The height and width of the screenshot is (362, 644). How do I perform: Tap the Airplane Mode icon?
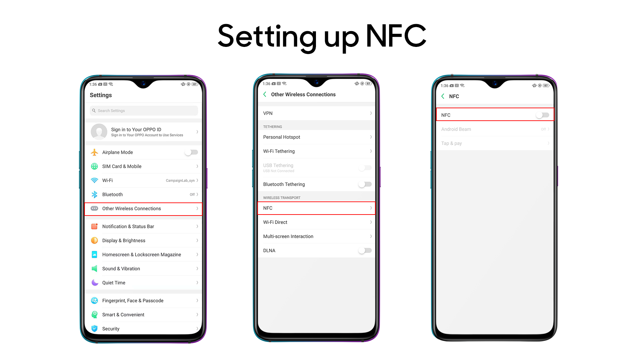[94, 152]
